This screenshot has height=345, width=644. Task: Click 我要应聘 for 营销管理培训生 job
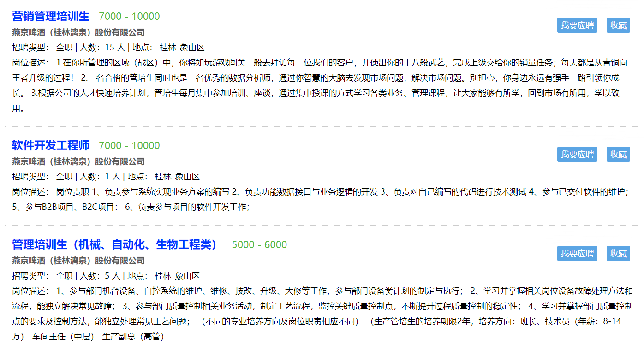(x=577, y=25)
